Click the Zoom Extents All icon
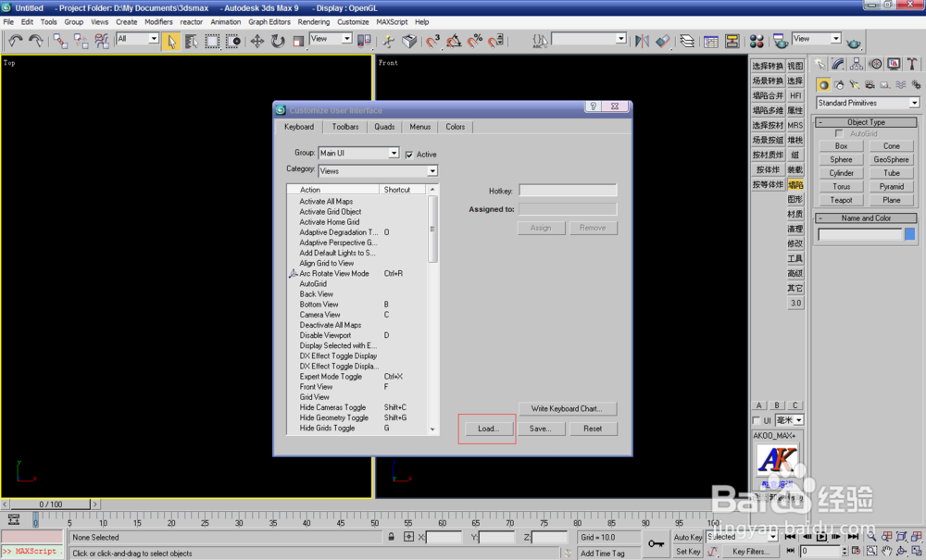926x560 pixels. click(x=917, y=536)
